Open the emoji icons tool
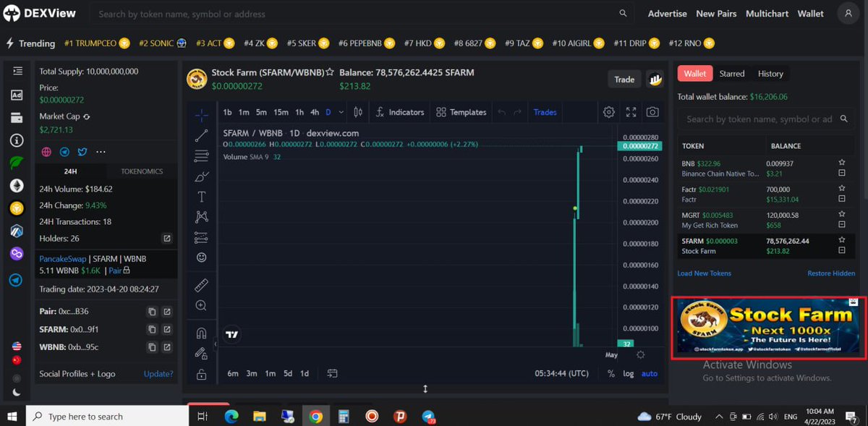This screenshot has width=868, height=426. [202, 257]
